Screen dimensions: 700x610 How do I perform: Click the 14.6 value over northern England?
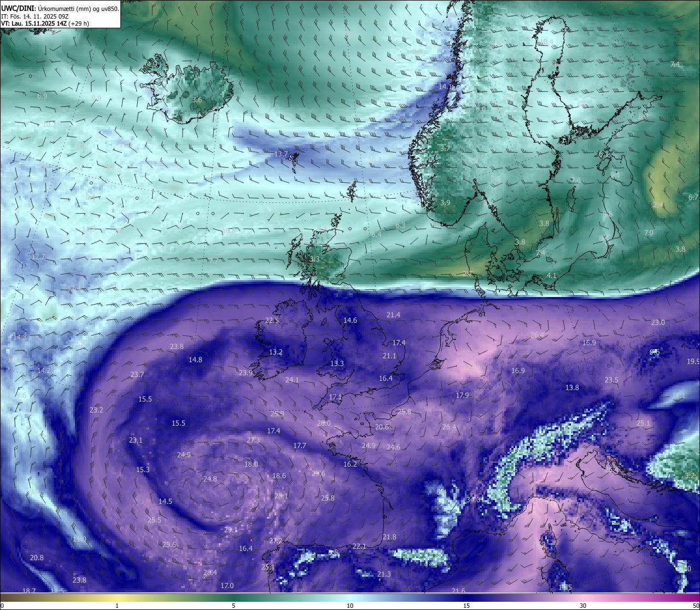tap(350, 321)
